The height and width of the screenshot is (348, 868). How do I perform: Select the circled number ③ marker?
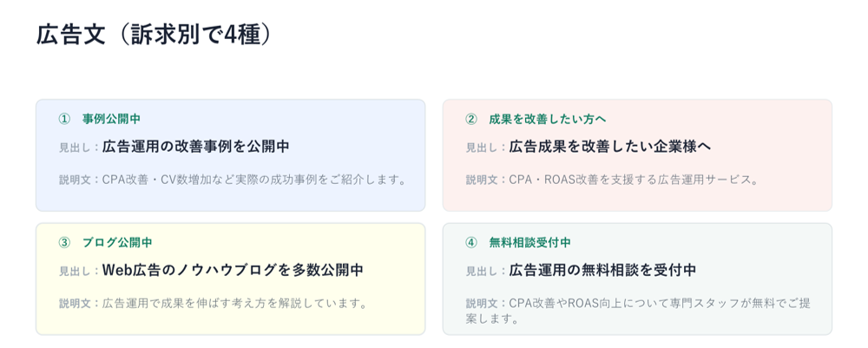tap(65, 242)
